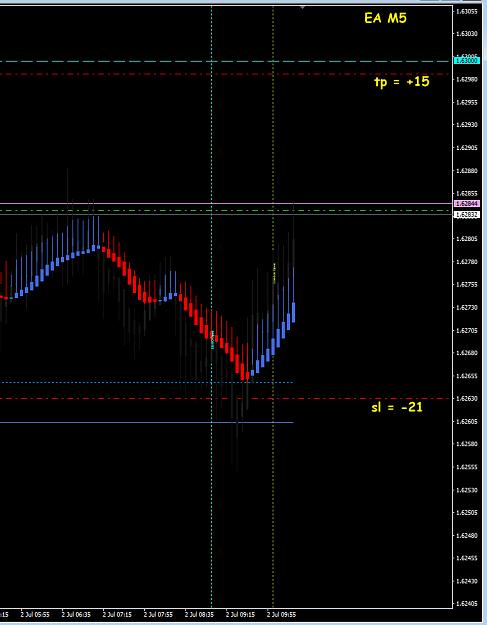Viewport: 487px width, 625px height.
Task: Click price scale value 1.62530
Action: (467, 490)
